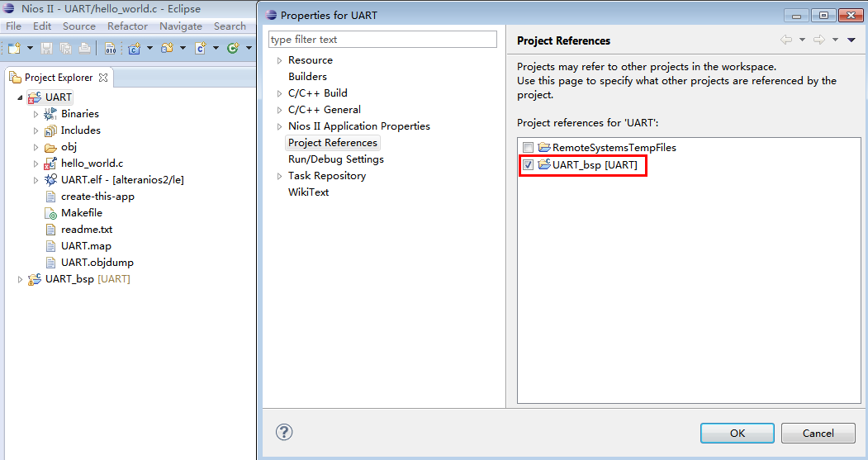Open the help question-mark icon in Properties dialog
The width and height of the screenshot is (868, 460).
tap(284, 432)
